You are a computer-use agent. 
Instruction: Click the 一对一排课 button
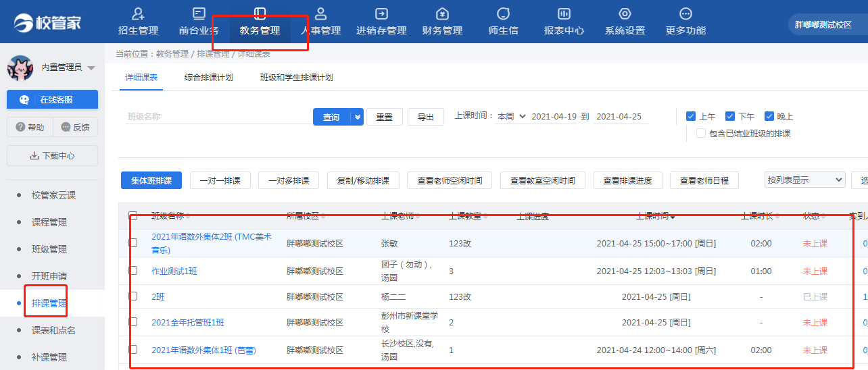[x=220, y=180]
